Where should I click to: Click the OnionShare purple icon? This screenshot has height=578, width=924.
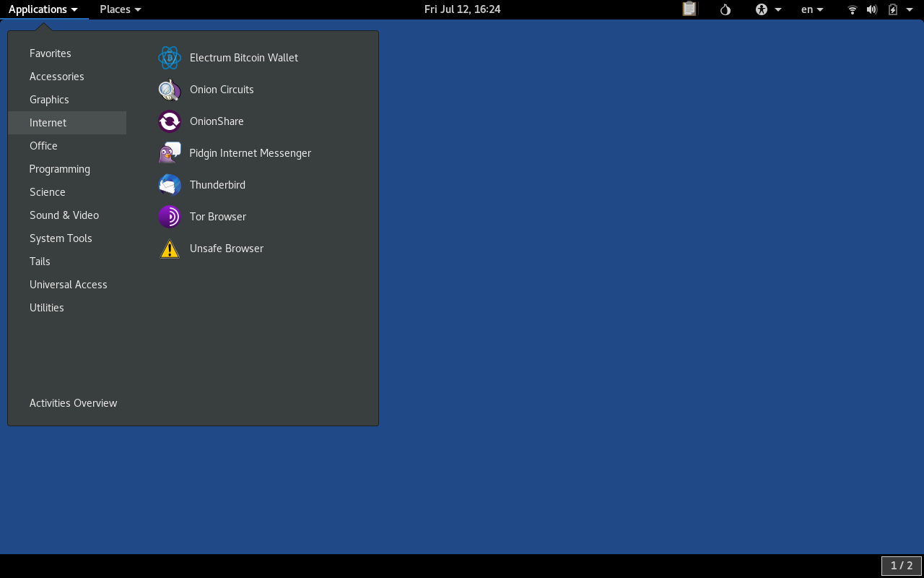click(x=170, y=121)
